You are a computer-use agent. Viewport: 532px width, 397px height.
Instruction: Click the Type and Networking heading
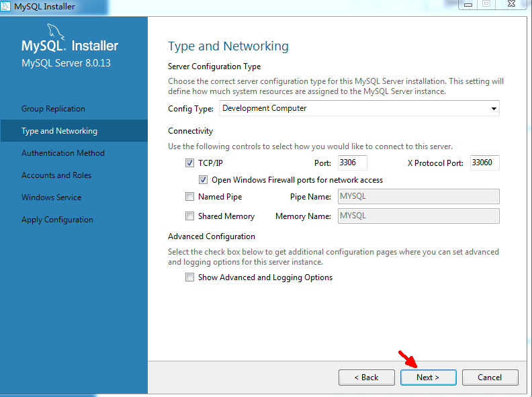tap(228, 46)
